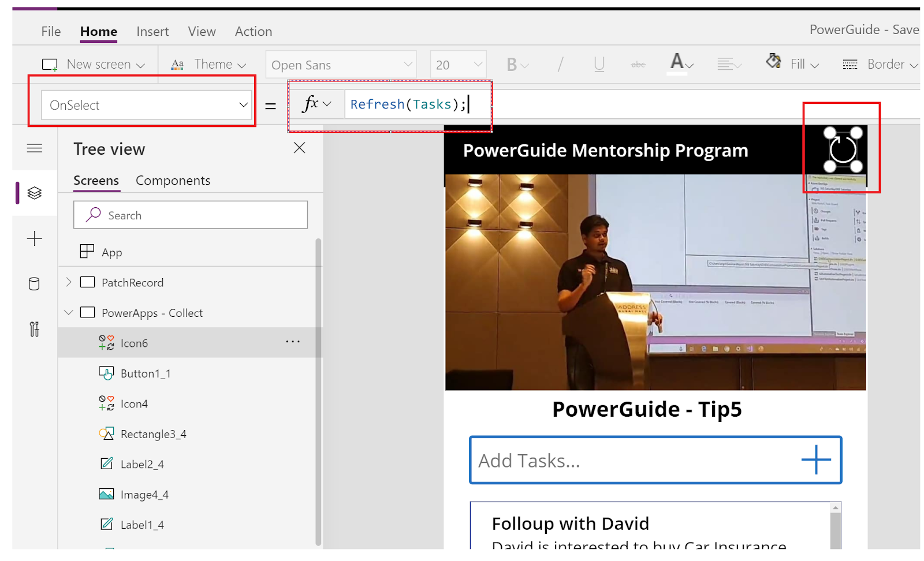924x561 pixels.
Task: Switch to the Home ribbon tab
Action: point(99,32)
